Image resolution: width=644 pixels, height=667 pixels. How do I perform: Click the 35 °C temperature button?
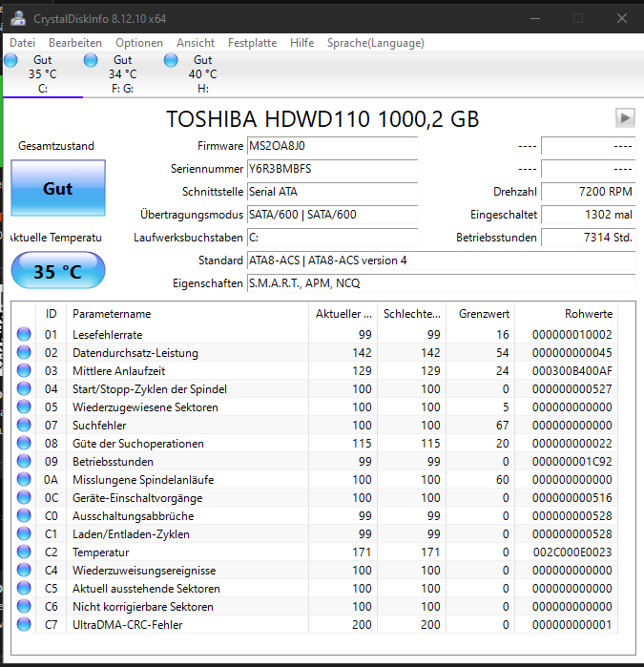point(58,271)
